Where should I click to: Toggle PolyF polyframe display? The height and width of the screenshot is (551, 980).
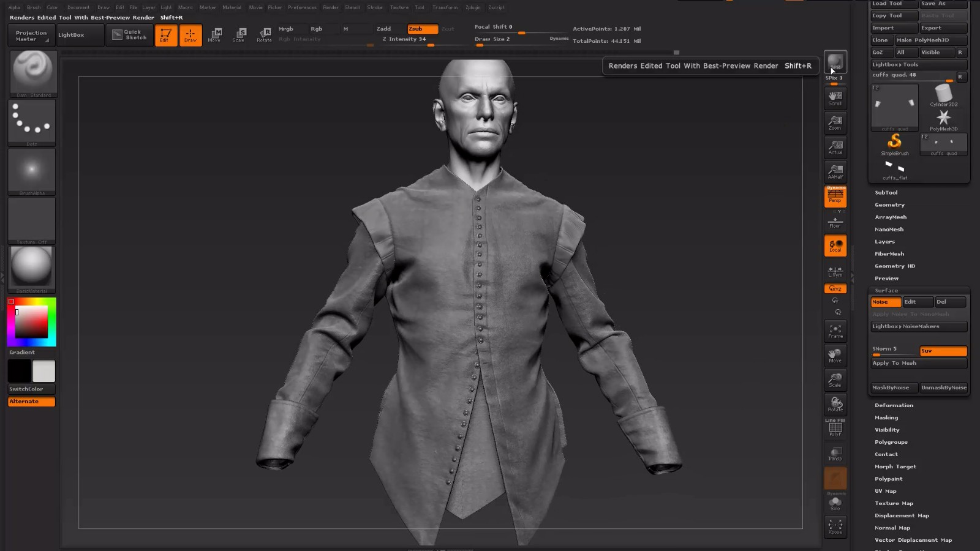(x=835, y=429)
